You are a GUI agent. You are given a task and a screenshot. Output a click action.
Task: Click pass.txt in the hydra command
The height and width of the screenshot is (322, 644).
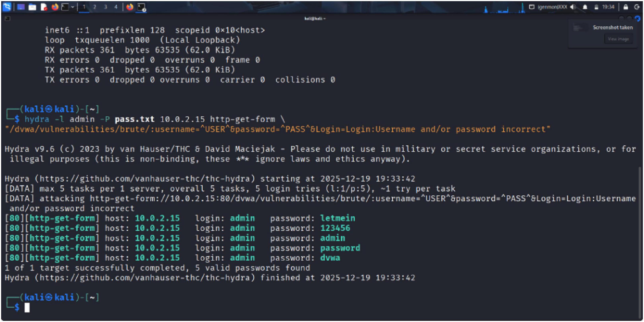[135, 119]
